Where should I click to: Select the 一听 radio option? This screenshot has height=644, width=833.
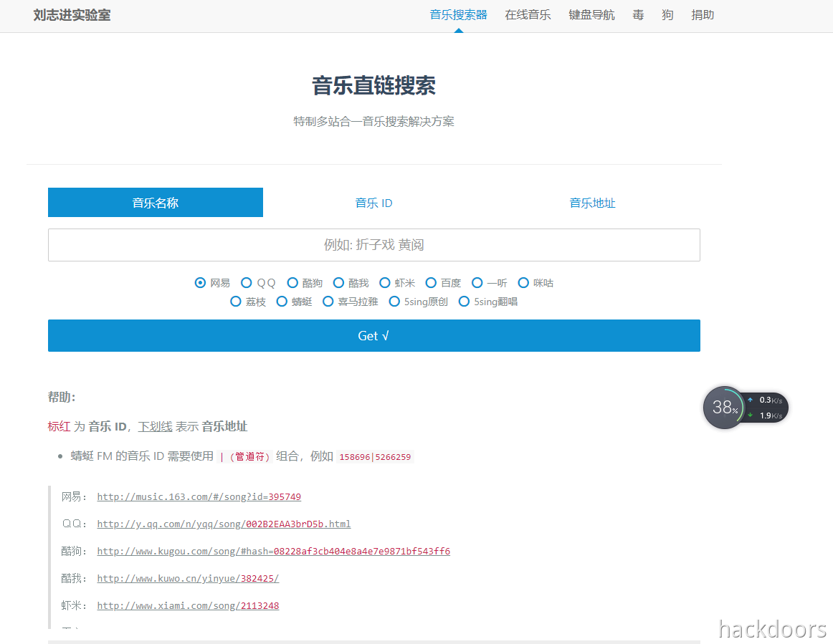[x=477, y=283]
